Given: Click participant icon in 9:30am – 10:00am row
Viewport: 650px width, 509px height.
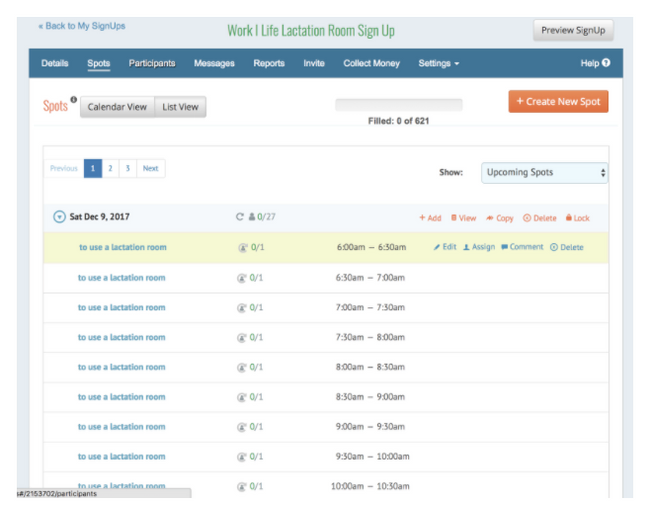Looking at the screenshot, I should point(242,457).
